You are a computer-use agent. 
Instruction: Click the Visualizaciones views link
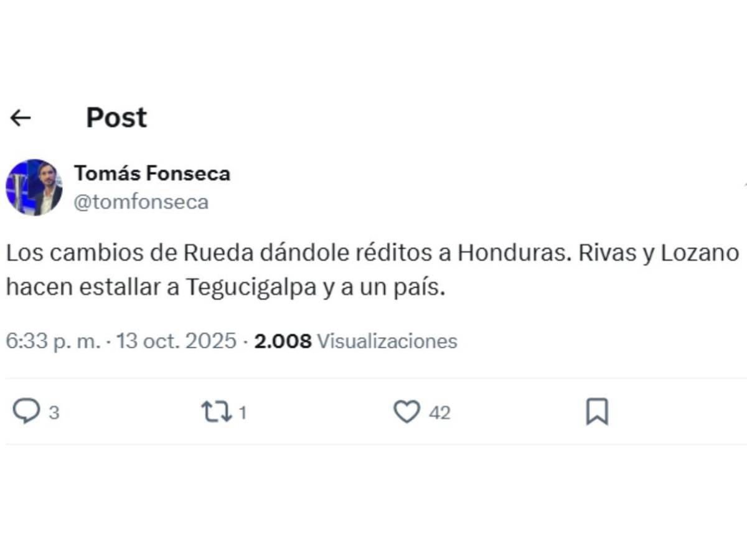(x=386, y=341)
